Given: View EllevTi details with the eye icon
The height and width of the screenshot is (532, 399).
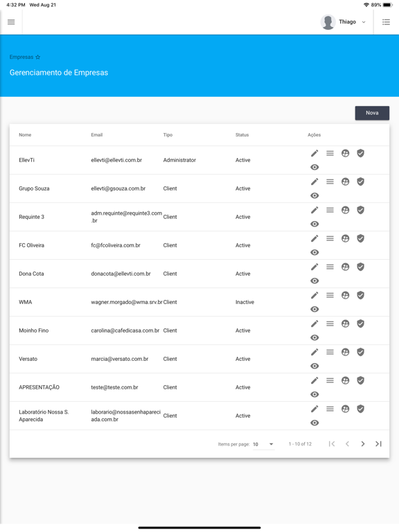Looking at the screenshot, I should 314,167.
